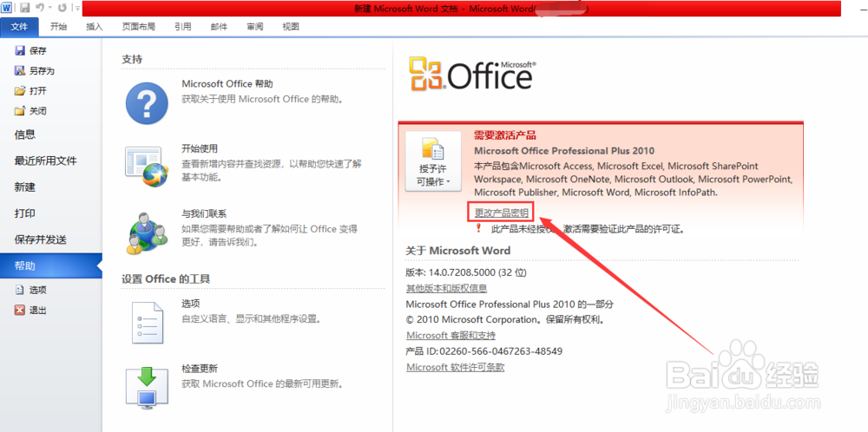The image size is (868, 432).
Task: Select the 视图 ribbon tab
Action: click(x=291, y=27)
